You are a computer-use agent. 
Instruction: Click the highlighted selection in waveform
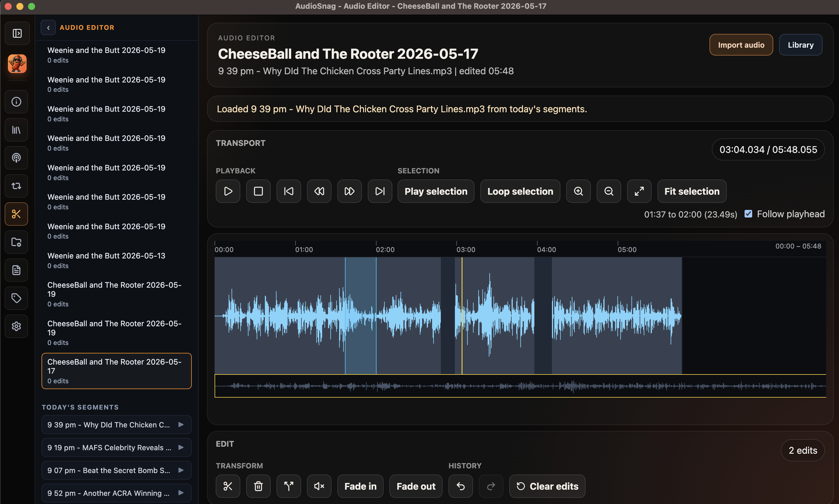click(360, 315)
